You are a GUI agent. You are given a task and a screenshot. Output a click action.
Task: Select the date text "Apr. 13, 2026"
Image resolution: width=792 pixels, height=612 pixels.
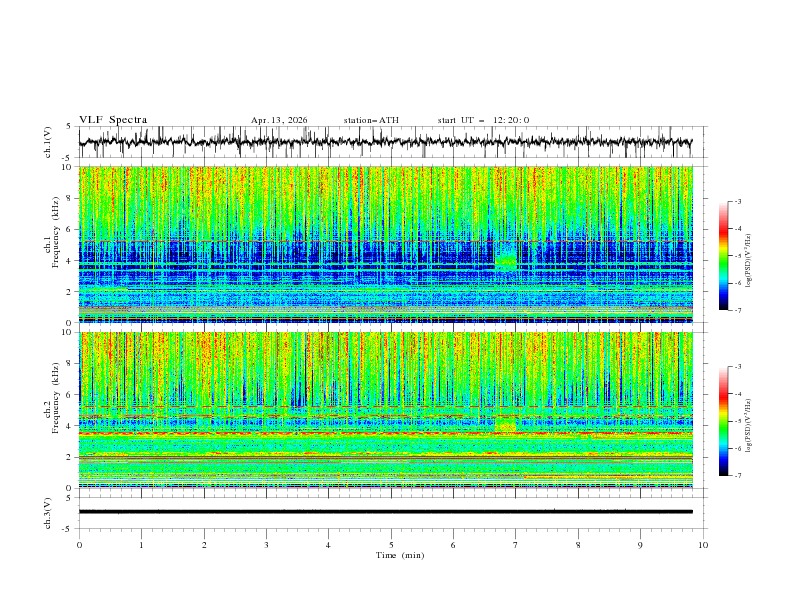(x=279, y=120)
